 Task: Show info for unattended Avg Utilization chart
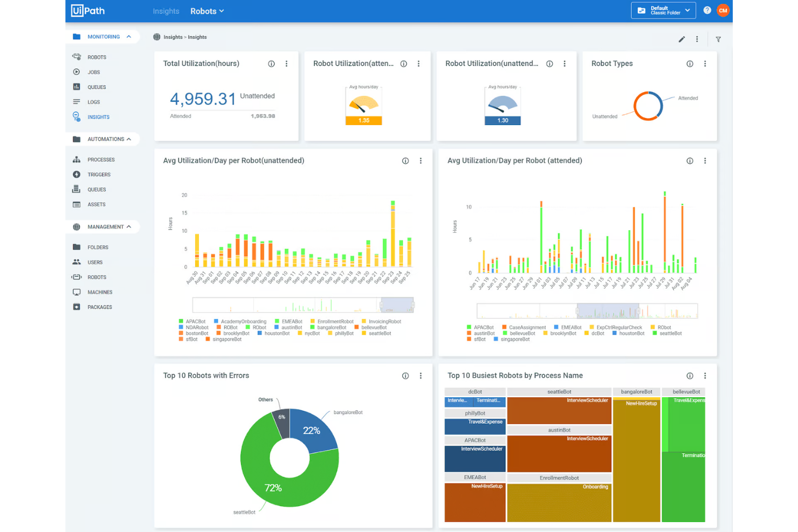[x=405, y=161]
